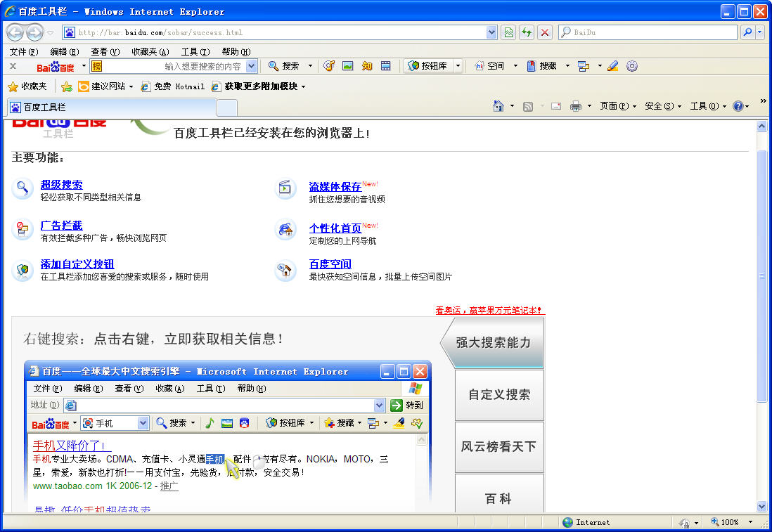Open the 收藏夹 favorites star button
Screen dimensions: 772x532
[27, 86]
